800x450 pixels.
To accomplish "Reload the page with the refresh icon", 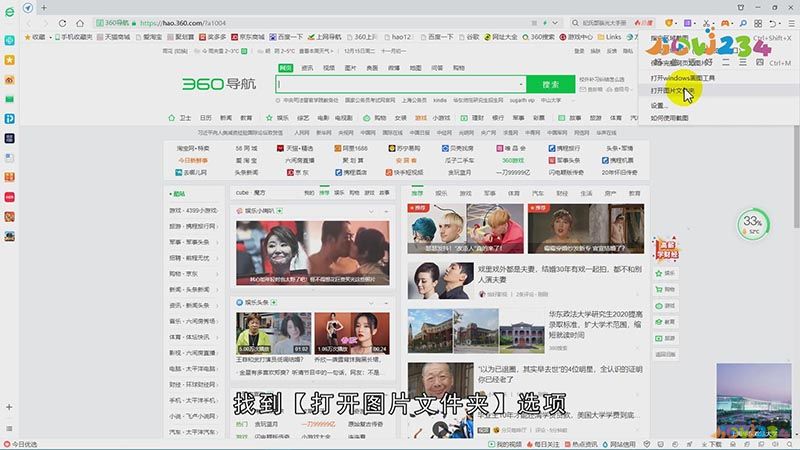I will pos(62,23).
